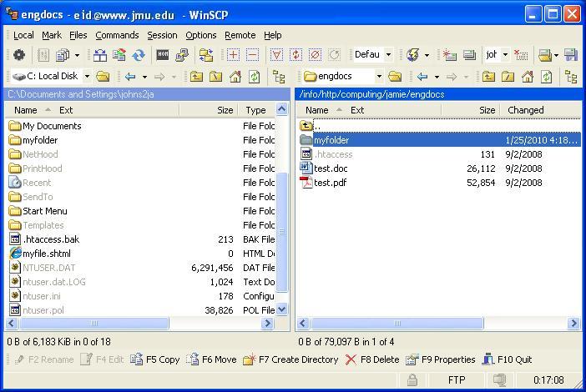This screenshot has height=392, width=586.
Task: Open the Commands menu
Action: 117,35
